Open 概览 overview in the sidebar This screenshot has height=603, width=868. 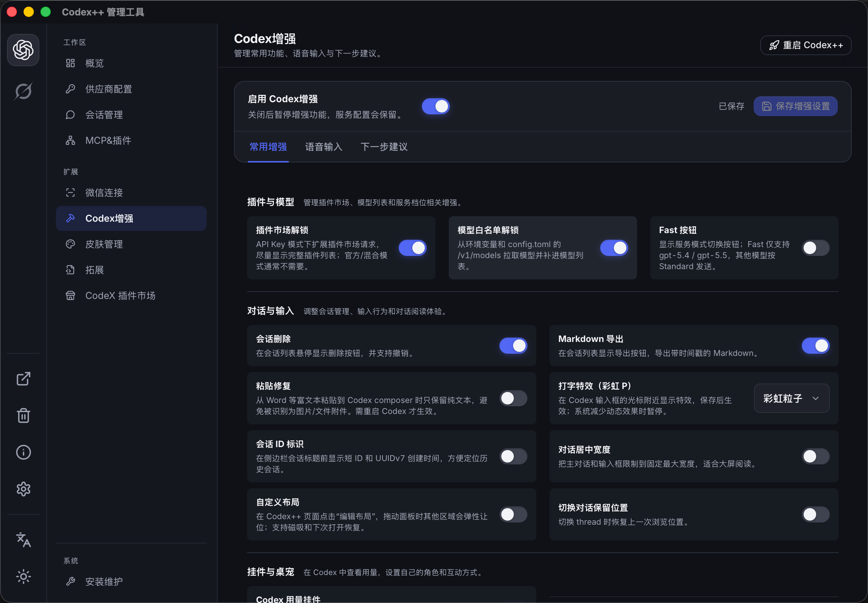point(131,63)
